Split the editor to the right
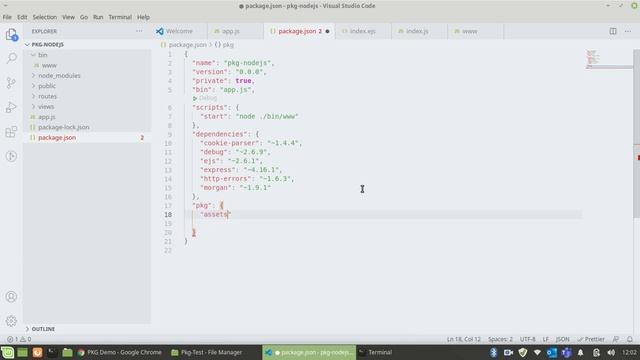The width and height of the screenshot is (640, 360). (613, 31)
